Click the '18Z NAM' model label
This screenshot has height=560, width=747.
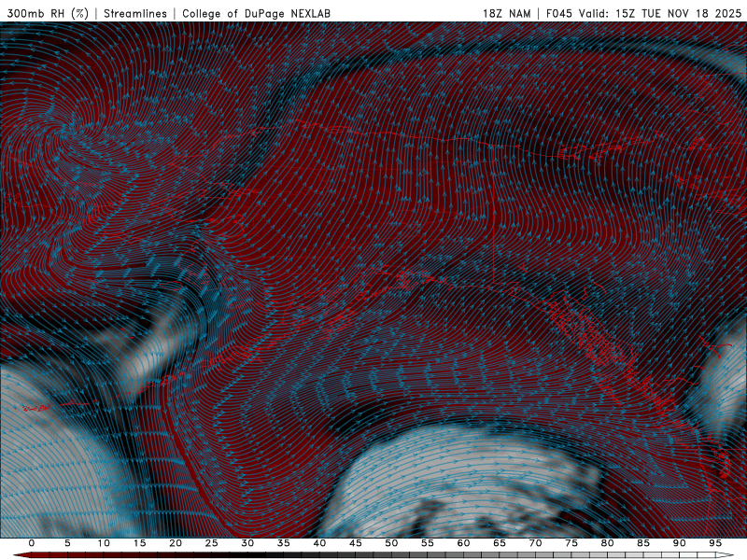pyautogui.click(x=506, y=13)
